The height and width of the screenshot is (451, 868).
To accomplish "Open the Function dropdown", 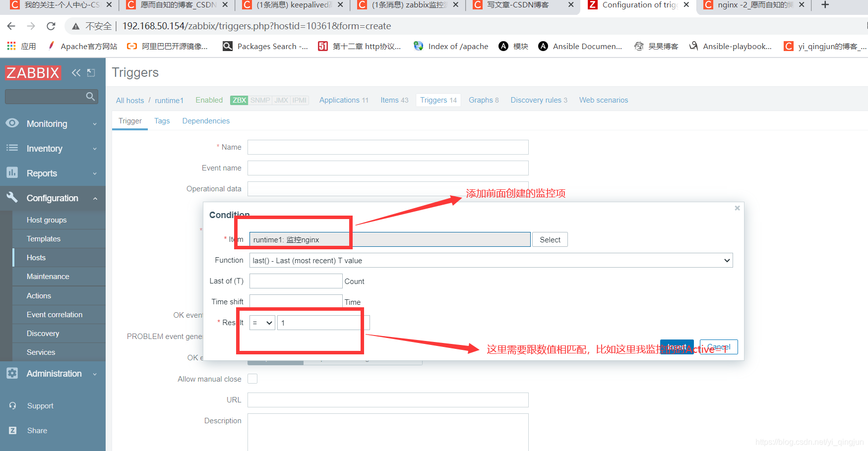I will pos(491,260).
